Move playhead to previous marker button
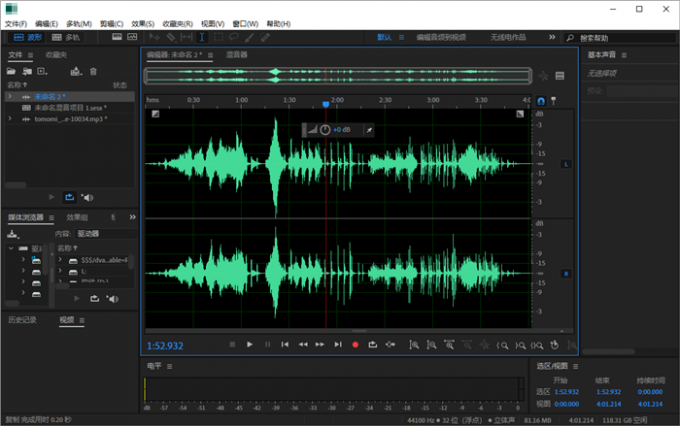The image size is (680, 426). click(285, 344)
